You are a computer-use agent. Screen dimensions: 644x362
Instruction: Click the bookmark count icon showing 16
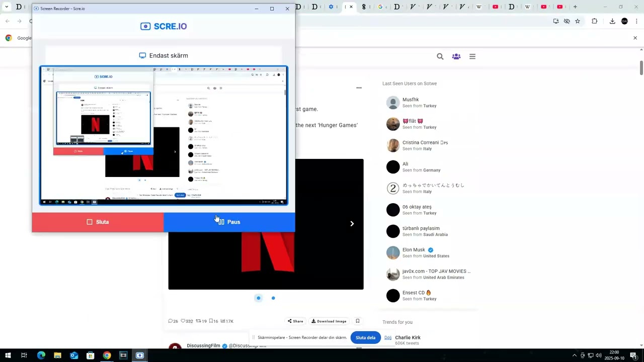coord(211,321)
